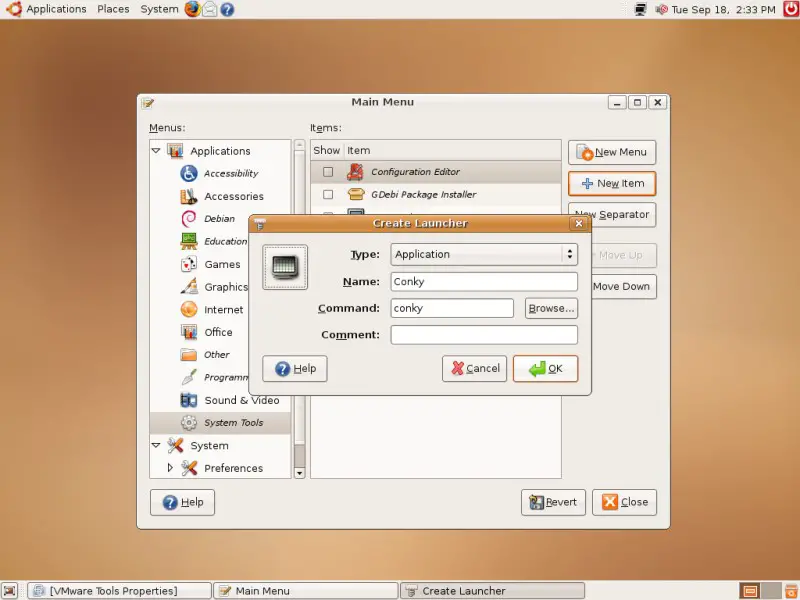Image resolution: width=800 pixels, height=600 pixels.
Task: Toggle the Configuration Editor show checkbox
Action: [328, 172]
